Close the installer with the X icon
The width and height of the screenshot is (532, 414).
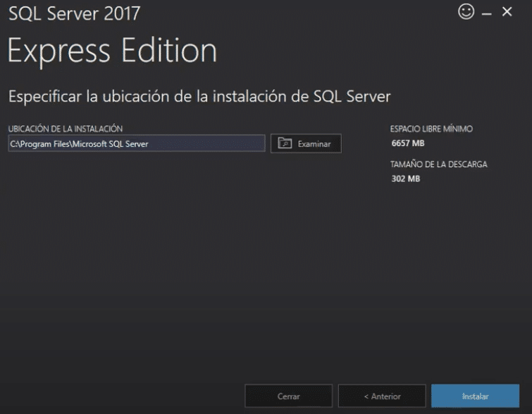pyautogui.click(x=507, y=12)
